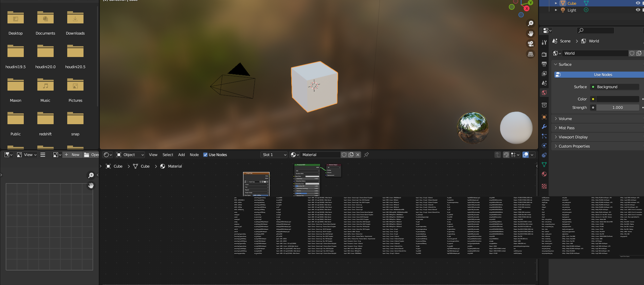The height and width of the screenshot is (285, 644).
Task: Pin the node tree with pin icon
Action: [x=366, y=155]
